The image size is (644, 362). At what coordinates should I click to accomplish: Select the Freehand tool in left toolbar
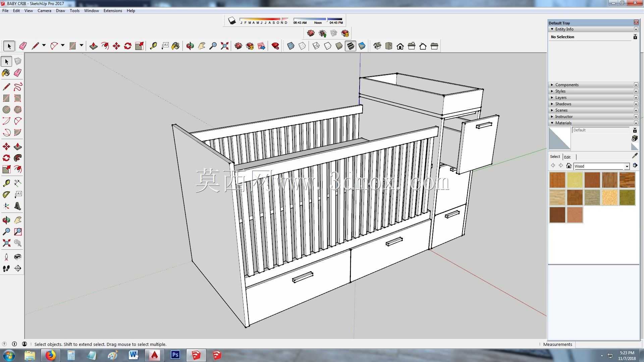pos(18,87)
